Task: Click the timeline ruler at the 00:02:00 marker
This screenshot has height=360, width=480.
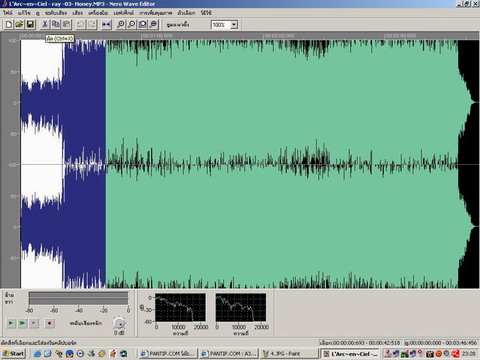Action: pyautogui.click(x=279, y=36)
